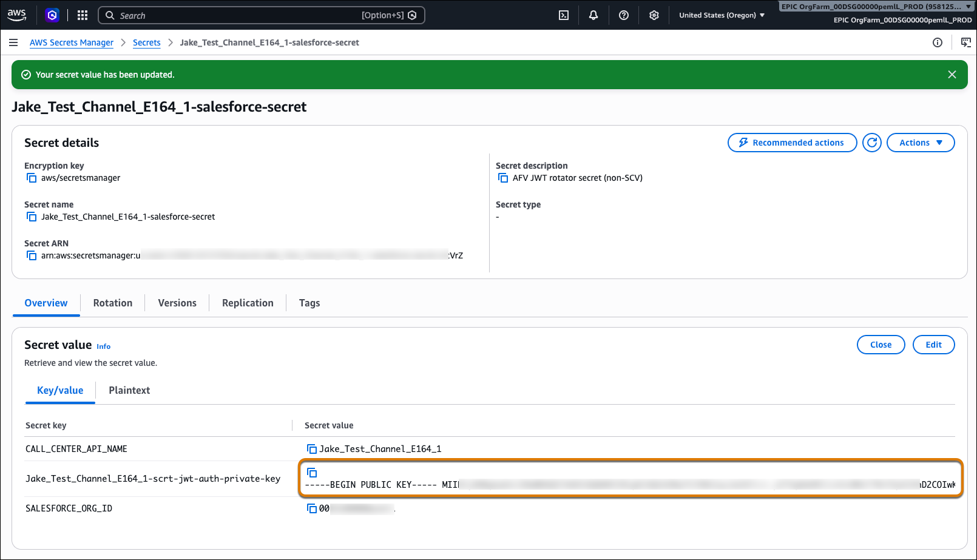Copy the SALESFORCE_ORG_ID value
This screenshot has width=977, height=560.
point(312,508)
